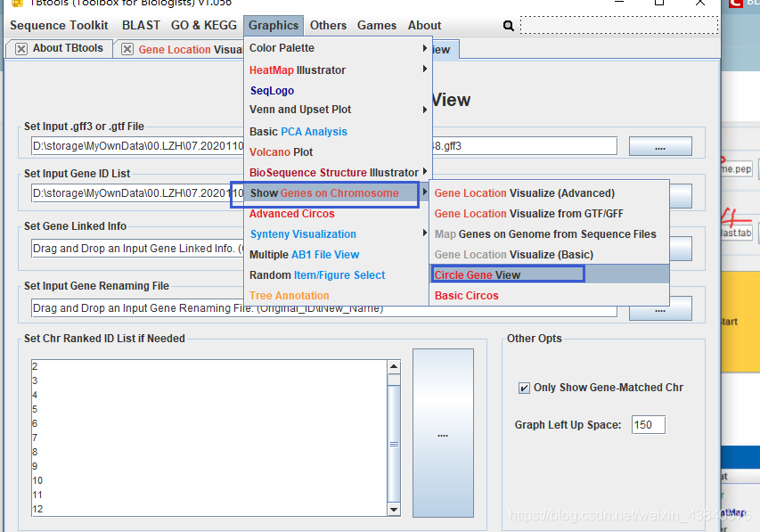Choose Basic Circos submenu item
Image resolution: width=760 pixels, height=532 pixels.
point(549,295)
